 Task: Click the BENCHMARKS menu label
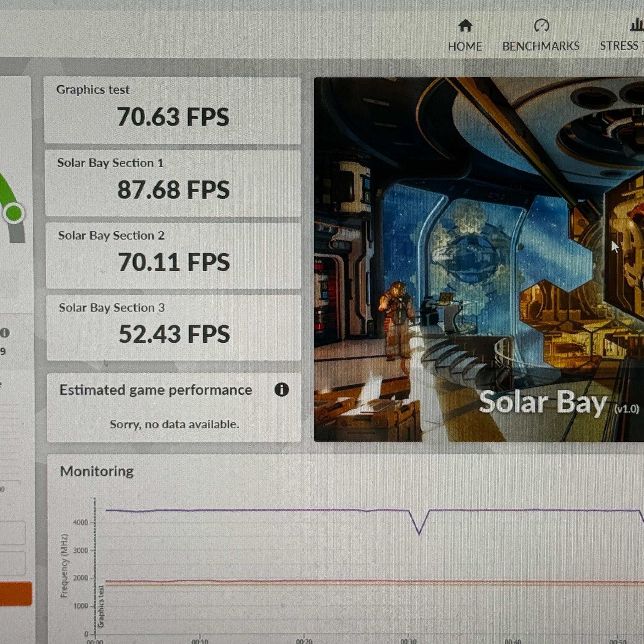pos(541,46)
